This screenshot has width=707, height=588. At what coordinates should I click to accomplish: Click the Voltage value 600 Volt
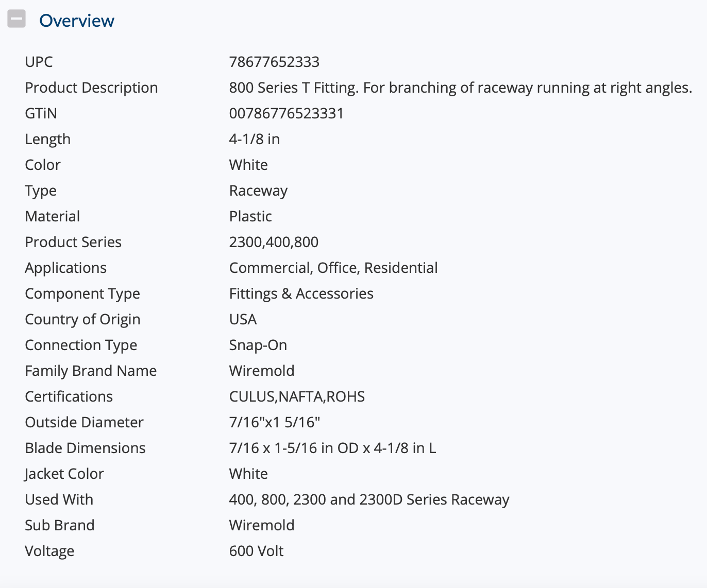[x=256, y=551]
